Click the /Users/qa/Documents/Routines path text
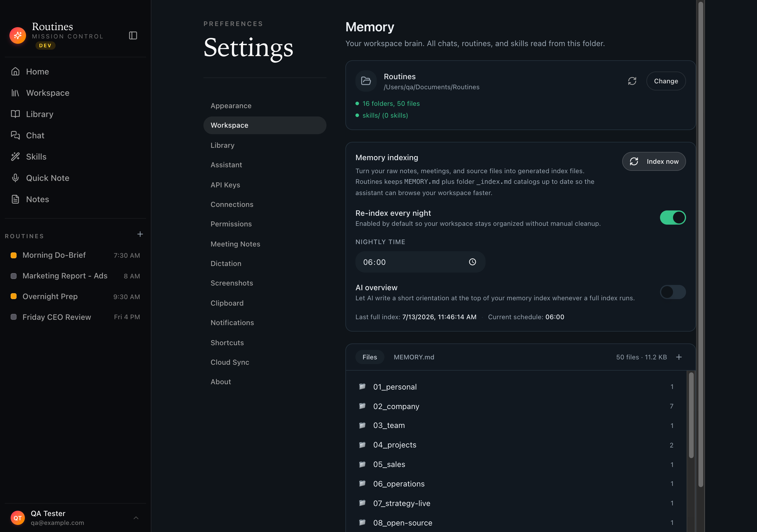The width and height of the screenshot is (757, 532). click(431, 87)
